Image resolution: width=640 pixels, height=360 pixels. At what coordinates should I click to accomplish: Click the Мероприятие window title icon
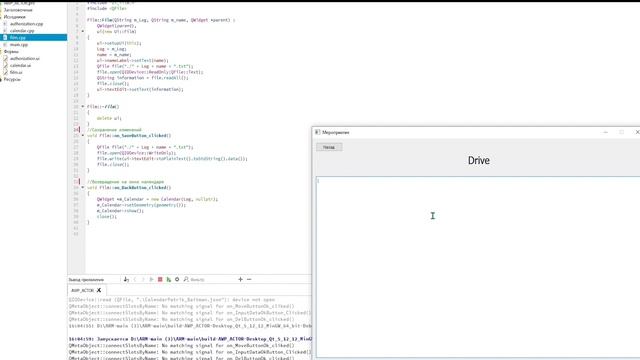(x=317, y=132)
